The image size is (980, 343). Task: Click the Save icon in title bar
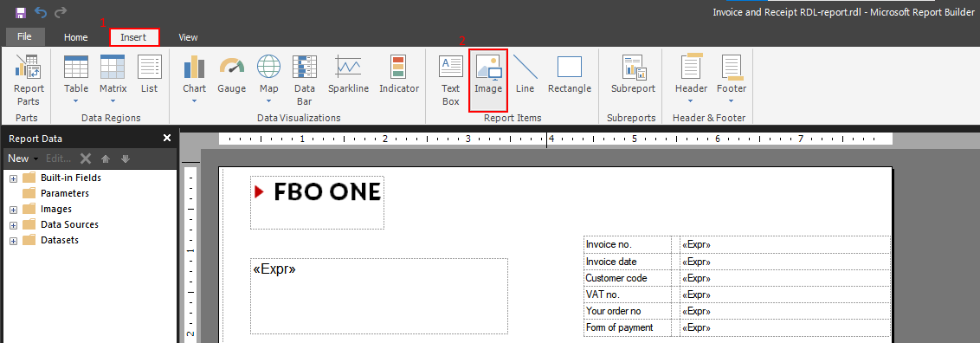(x=21, y=12)
